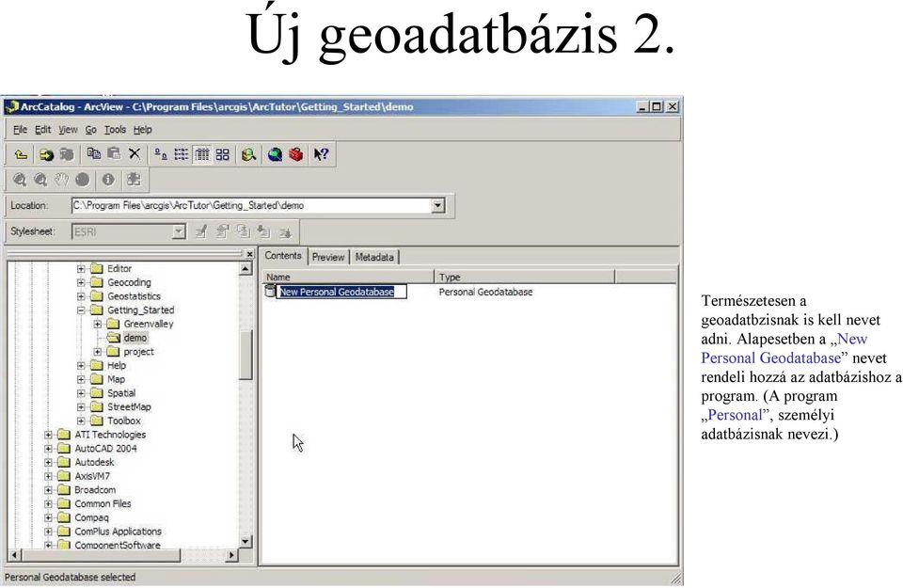903x588 pixels.
Task: Expand the Greenvalley folder node
Action: (97, 325)
